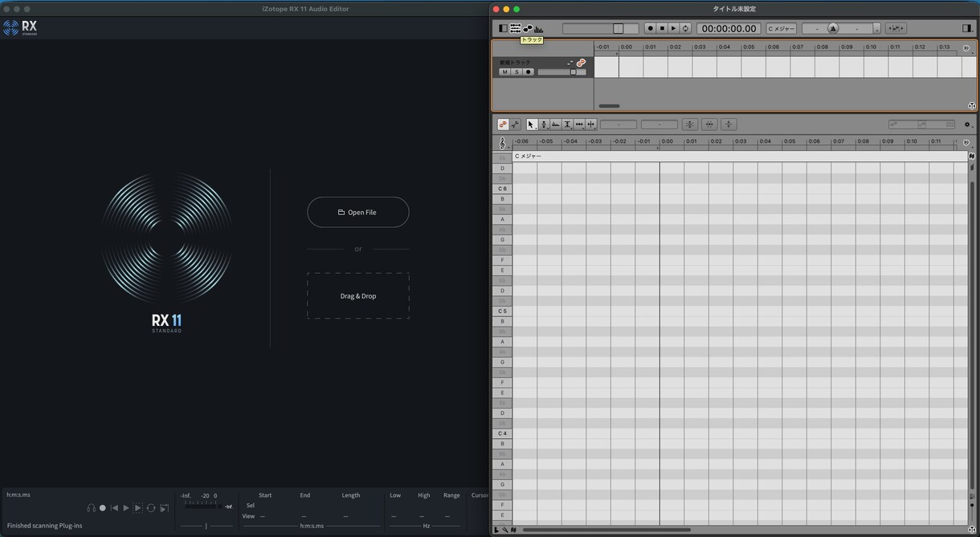Screen dimensions: 980x537
Task: Select the Formant tool
Action: click(x=555, y=124)
